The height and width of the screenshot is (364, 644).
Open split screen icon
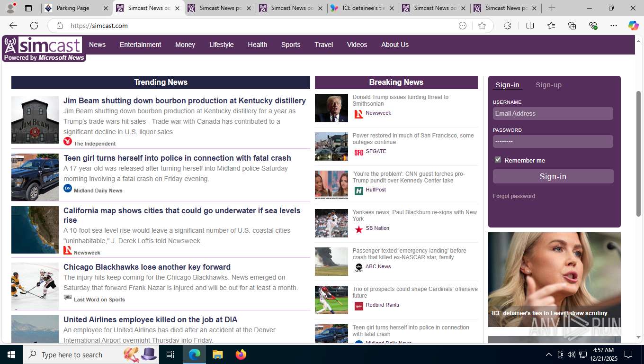coord(530,26)
